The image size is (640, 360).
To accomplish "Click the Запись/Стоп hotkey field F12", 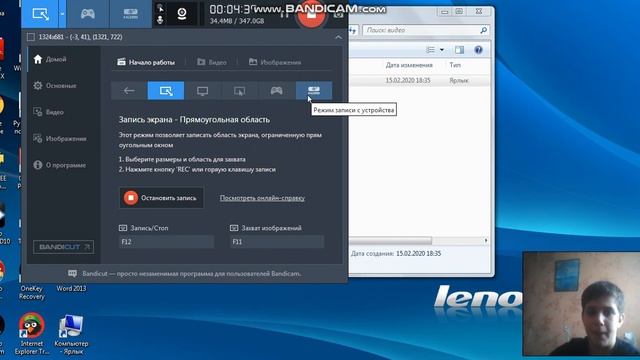I will [166, 242].
